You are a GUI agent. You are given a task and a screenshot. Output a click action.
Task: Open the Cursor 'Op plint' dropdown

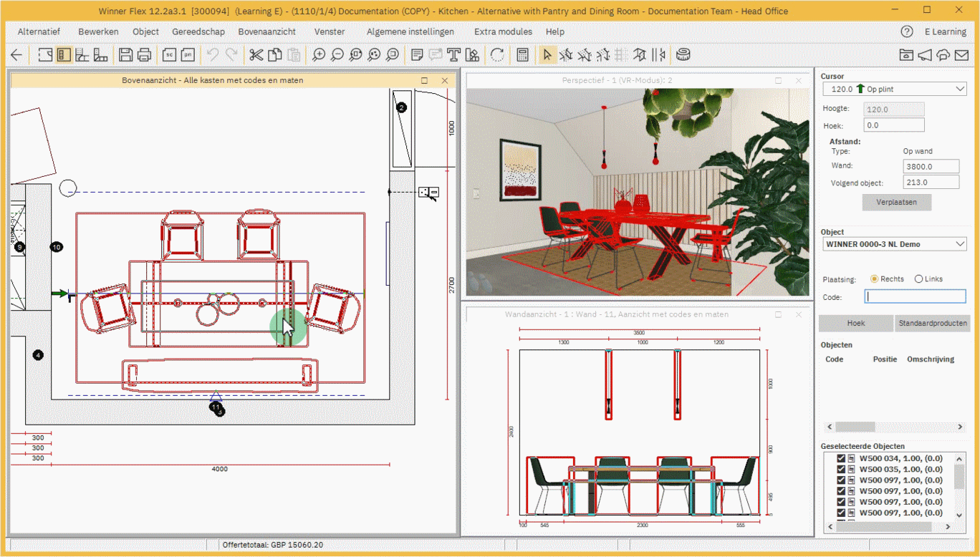[960, 89]
